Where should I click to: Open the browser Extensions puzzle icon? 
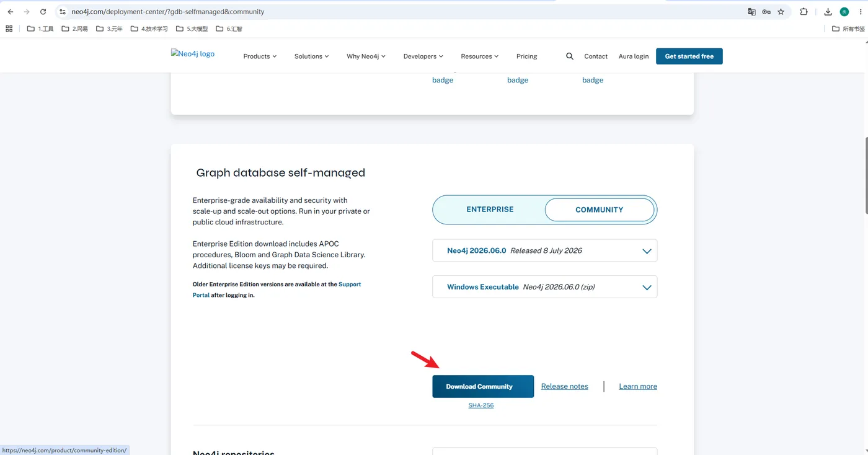(804, 12)
